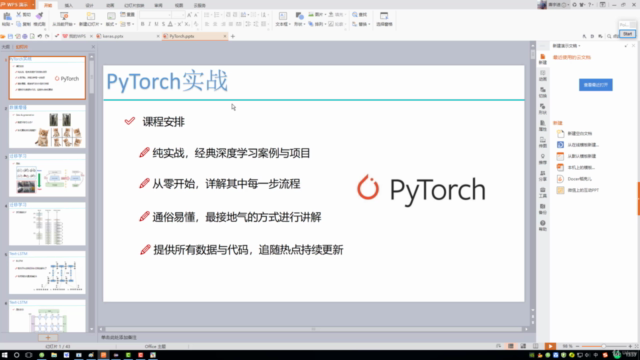Switch to the View (视图) ribbon tab
Image resolution: width=640 pixels, height=360 pixels.
tap(179, 5)
